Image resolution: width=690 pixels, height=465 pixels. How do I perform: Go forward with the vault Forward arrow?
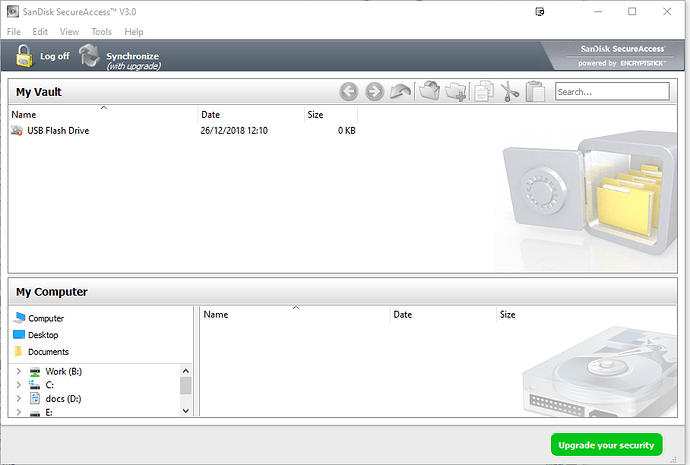pos(374,92)
